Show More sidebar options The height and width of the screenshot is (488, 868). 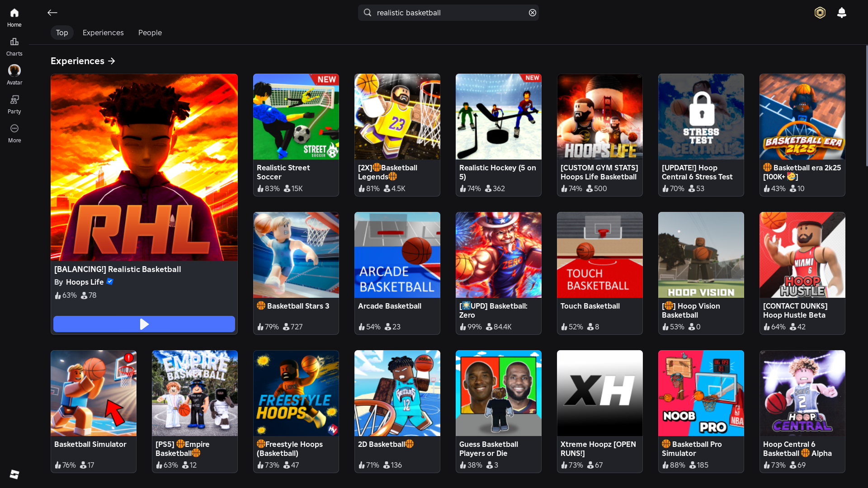click(14, 134)
